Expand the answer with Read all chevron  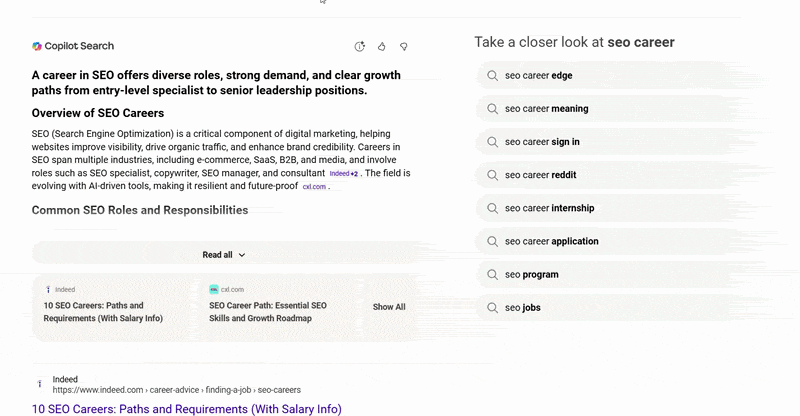242,255
